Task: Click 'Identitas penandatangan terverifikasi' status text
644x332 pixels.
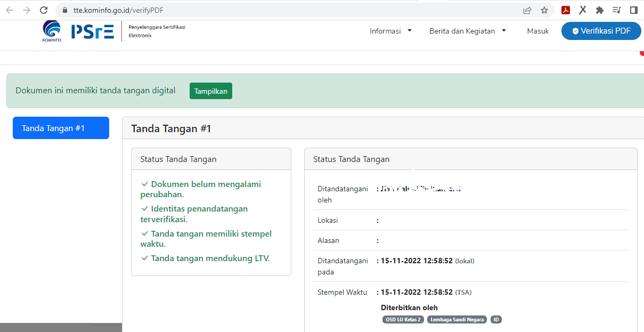Action: [x=194, y=214]
